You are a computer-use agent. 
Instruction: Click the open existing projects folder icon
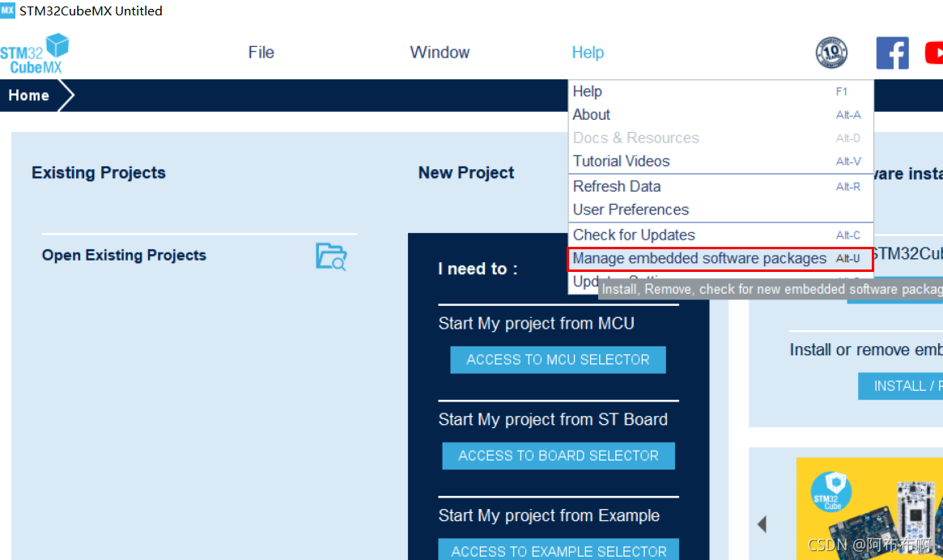pos(331,257)
